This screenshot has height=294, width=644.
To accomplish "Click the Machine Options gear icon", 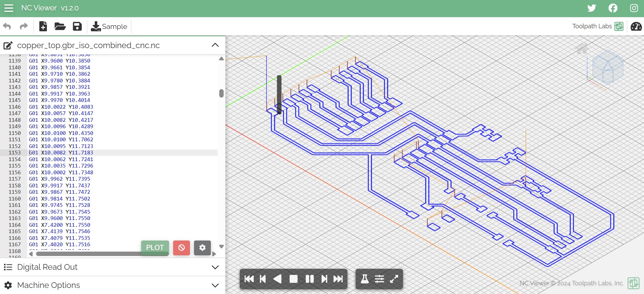I will (8, 285).
